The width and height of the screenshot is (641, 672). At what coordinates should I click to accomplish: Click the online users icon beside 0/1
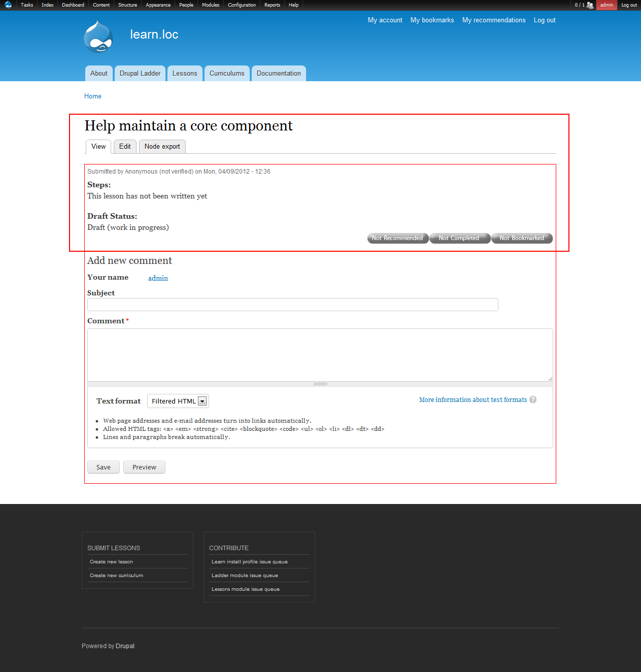point(589,5)
